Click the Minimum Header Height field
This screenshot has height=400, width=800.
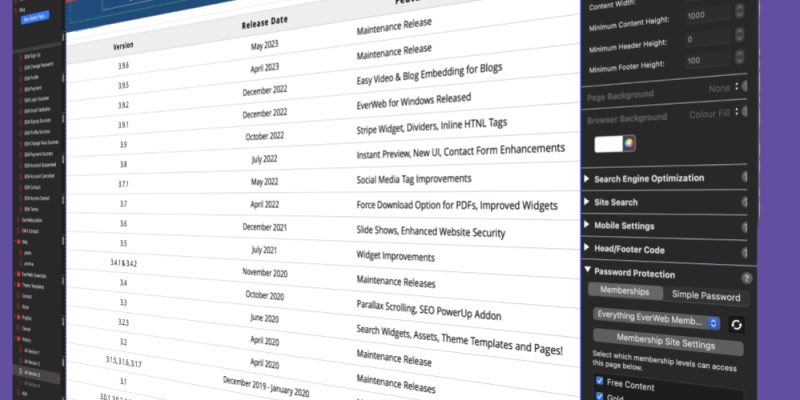[x=708, y=38]
